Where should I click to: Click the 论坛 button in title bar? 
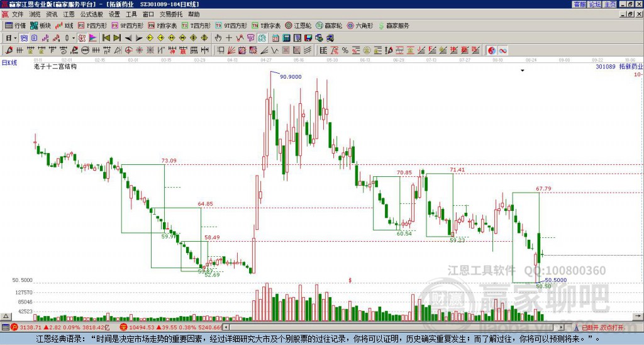coord(594,4)
